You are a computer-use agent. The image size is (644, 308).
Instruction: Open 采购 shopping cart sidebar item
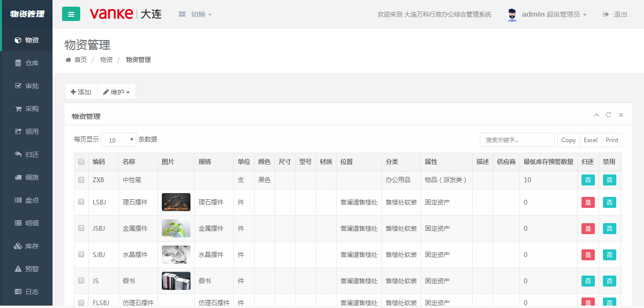pos(27,109)
